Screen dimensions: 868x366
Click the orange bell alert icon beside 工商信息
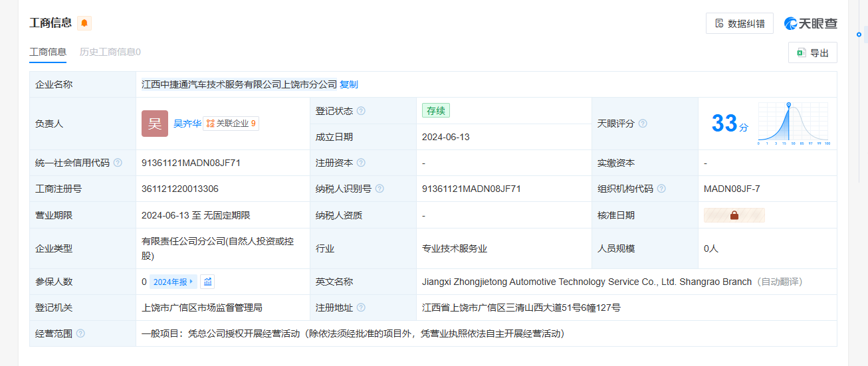[x=84, y=23]
